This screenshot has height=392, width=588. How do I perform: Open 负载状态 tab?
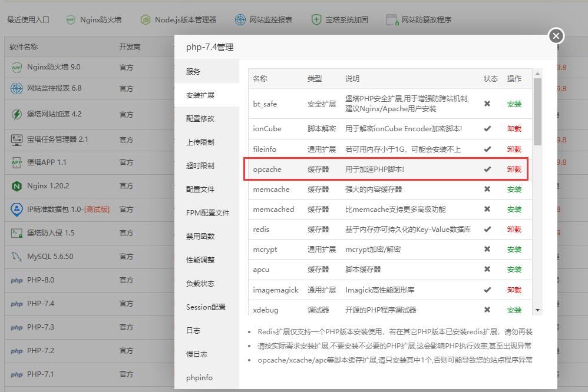(x=207, y=283)
